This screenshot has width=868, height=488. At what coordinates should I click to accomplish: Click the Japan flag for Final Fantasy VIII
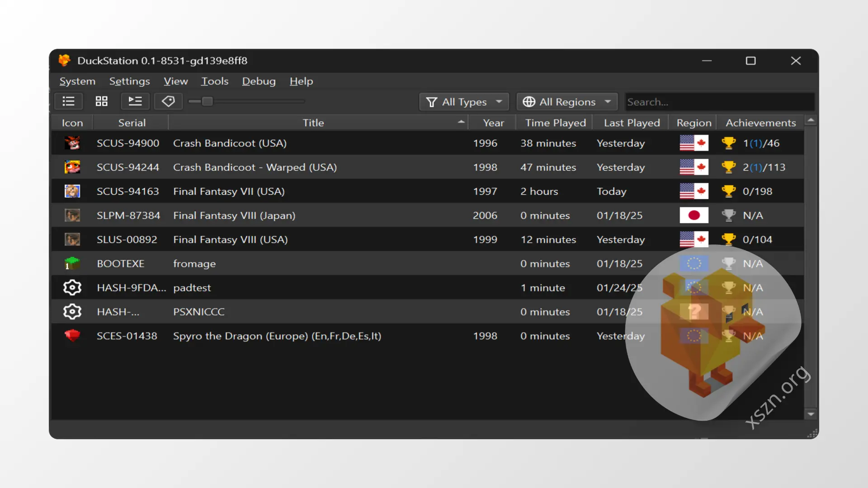[694, 216]
